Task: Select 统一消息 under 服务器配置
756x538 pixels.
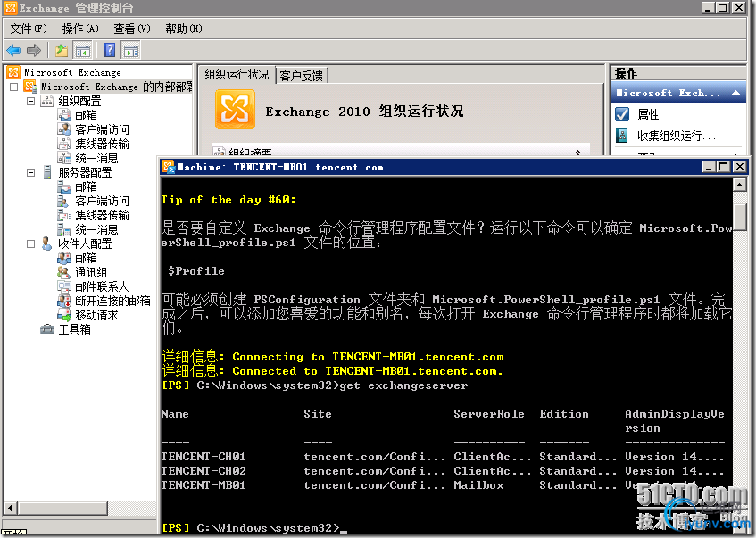Action: [96, 229]
